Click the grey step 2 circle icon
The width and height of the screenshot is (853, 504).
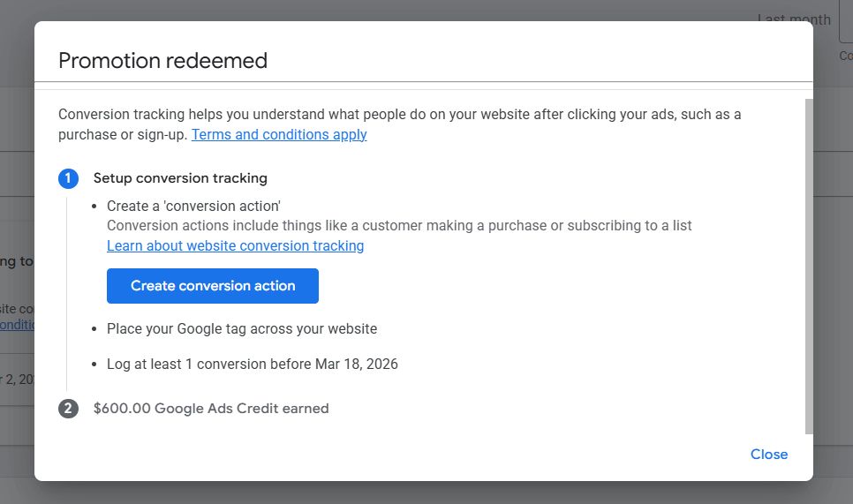[x=68, y=409]
